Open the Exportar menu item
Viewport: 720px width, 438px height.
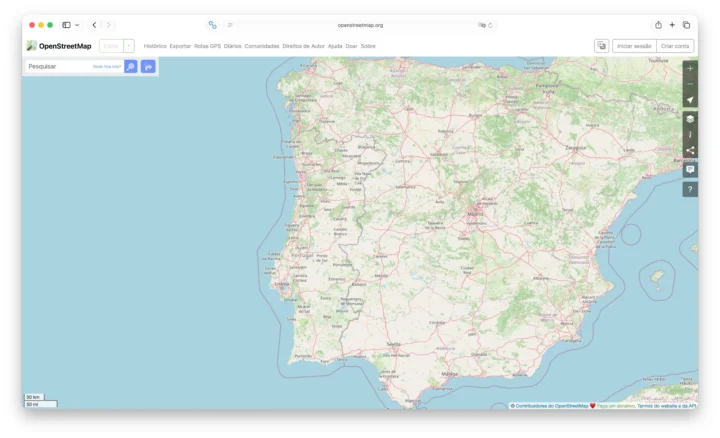[180, 46]
